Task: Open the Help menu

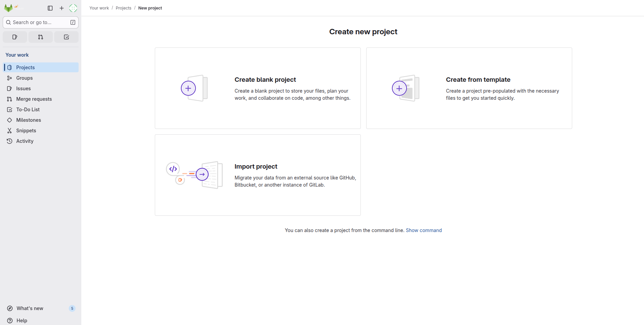Action: 22,320
